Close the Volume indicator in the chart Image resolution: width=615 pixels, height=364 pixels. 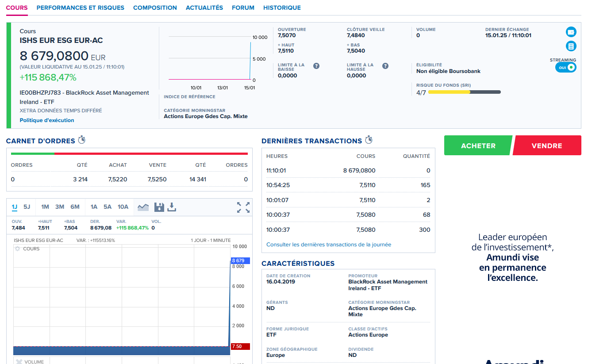(19, 361)
